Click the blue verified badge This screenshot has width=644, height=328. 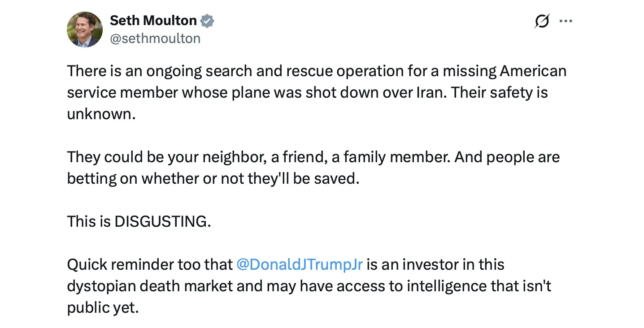tap(207, 21)
